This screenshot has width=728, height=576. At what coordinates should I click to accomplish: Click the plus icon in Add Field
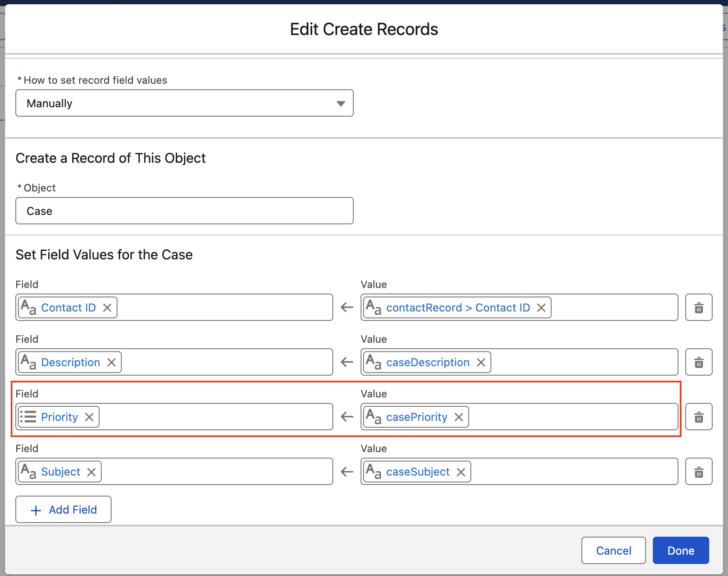[36, 510]
